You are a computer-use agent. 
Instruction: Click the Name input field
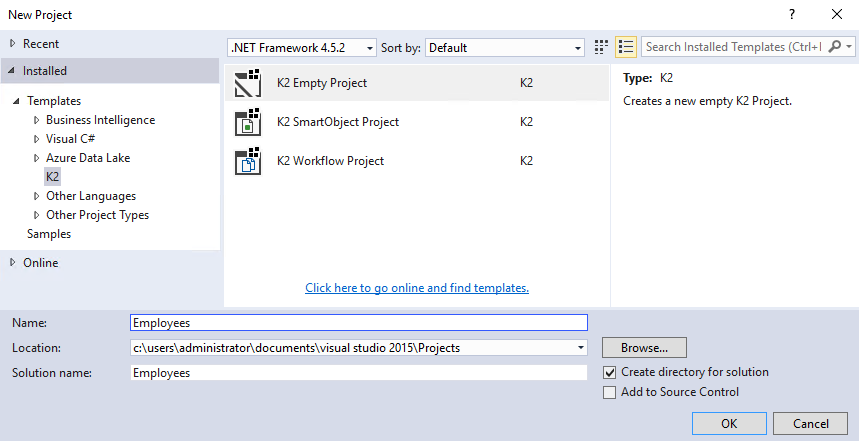click(359, 323)
